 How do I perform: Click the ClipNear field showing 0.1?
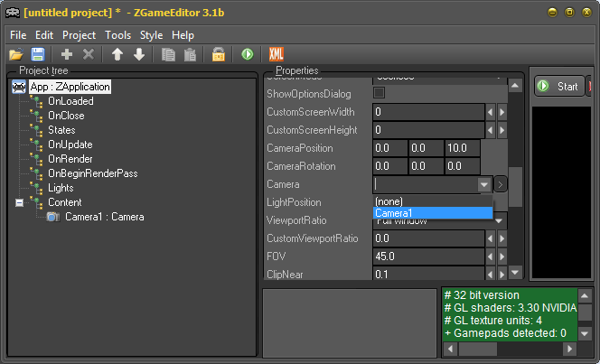(x=428, y=275)
